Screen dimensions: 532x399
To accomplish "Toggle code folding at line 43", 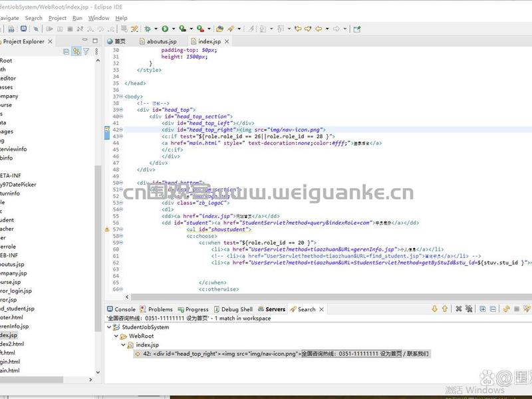I will click(121, 136).
